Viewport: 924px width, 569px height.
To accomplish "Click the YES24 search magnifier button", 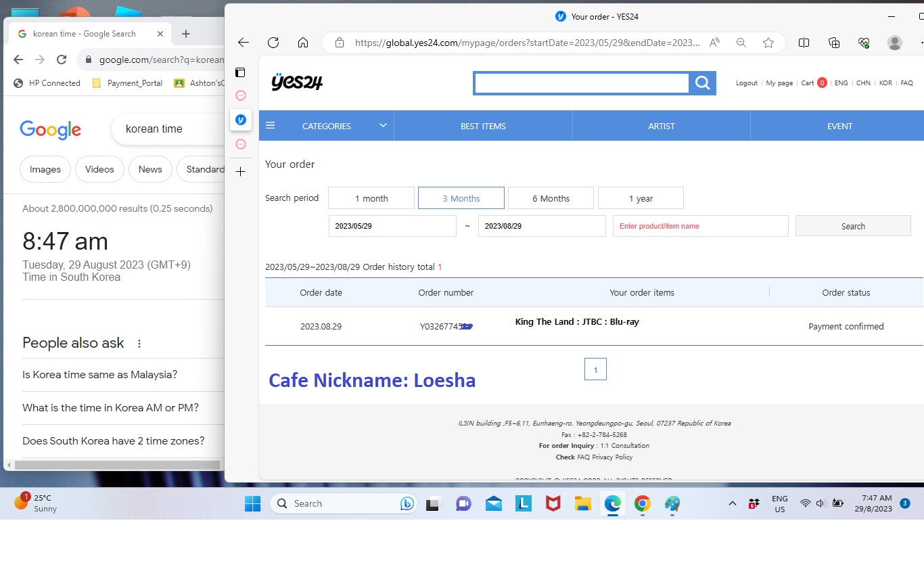I will 702,83.
